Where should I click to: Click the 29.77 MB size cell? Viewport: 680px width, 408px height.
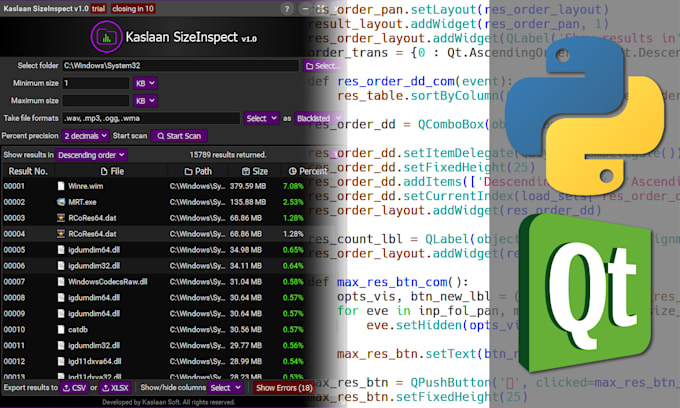tap(246, 346)
